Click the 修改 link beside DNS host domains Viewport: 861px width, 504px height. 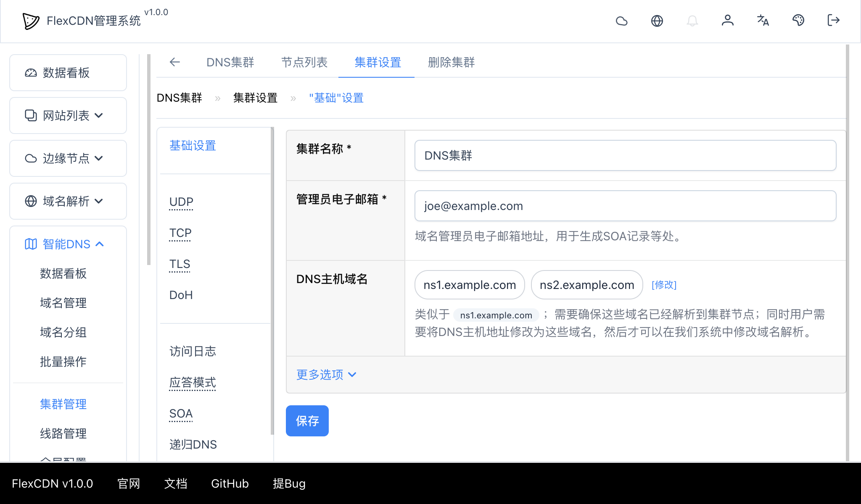(x=664, y=285)
